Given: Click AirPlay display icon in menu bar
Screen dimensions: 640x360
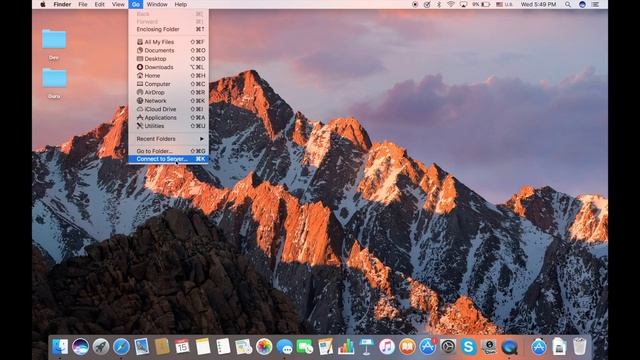Looking at the screenshot, I should [463, 4].
